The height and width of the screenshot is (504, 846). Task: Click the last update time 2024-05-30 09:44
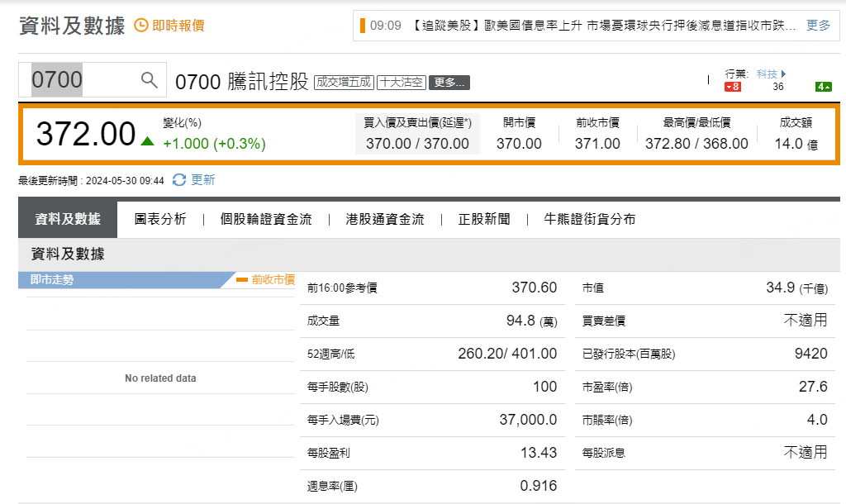point(125,181)
